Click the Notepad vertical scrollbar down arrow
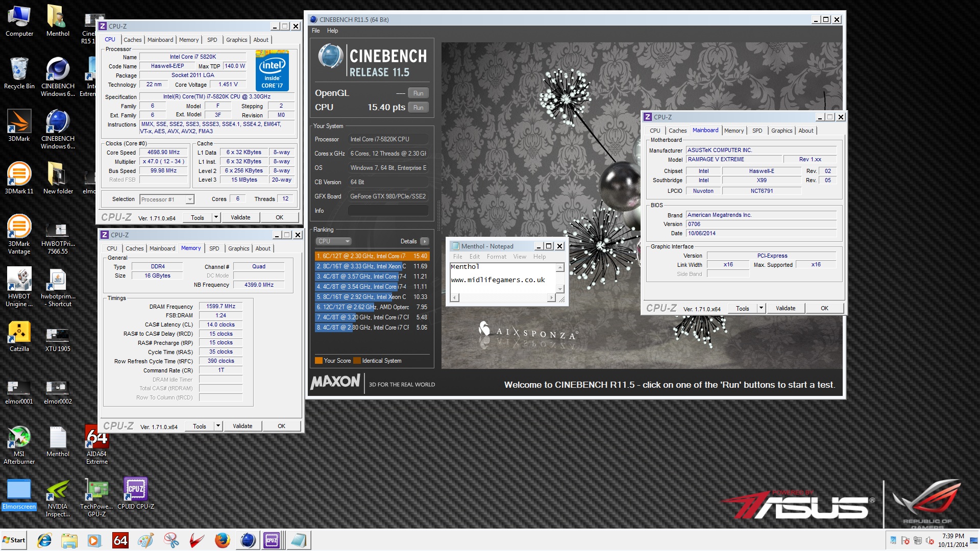This screenshot has width=980, height=551. 560,289
